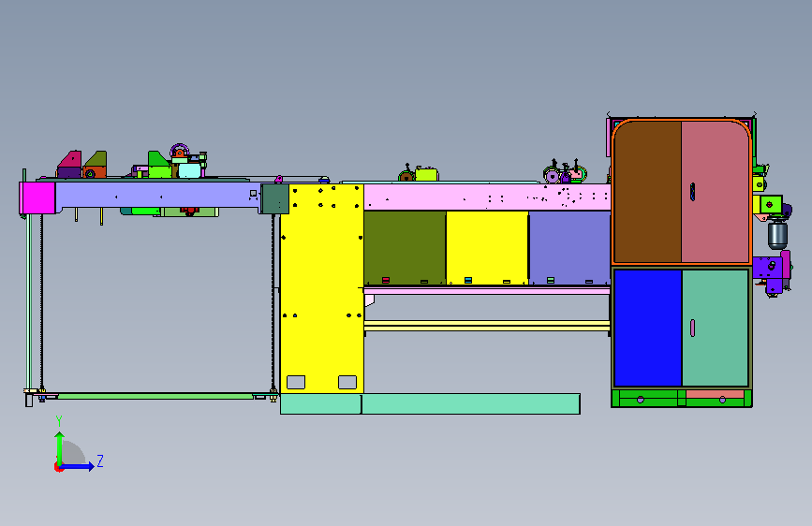Image resolution: width=812 pixels, height=526 pixels.
Task: Pick the tall yellow side panel
Action: 321,288
